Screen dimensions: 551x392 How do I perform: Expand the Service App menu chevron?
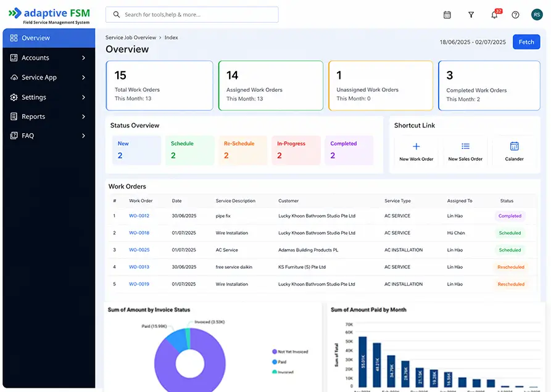[84, 77]
